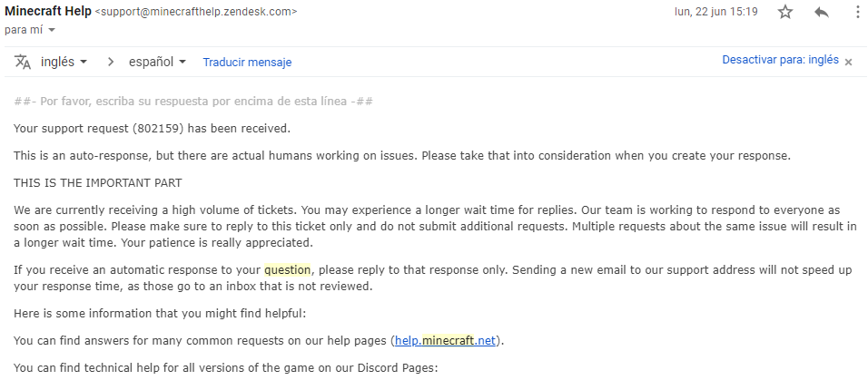Image resolution: width=868 pixels, height=380 pixels.
Task: Click the arrow between the inglés and español selectors
Action: pos(111,62)
